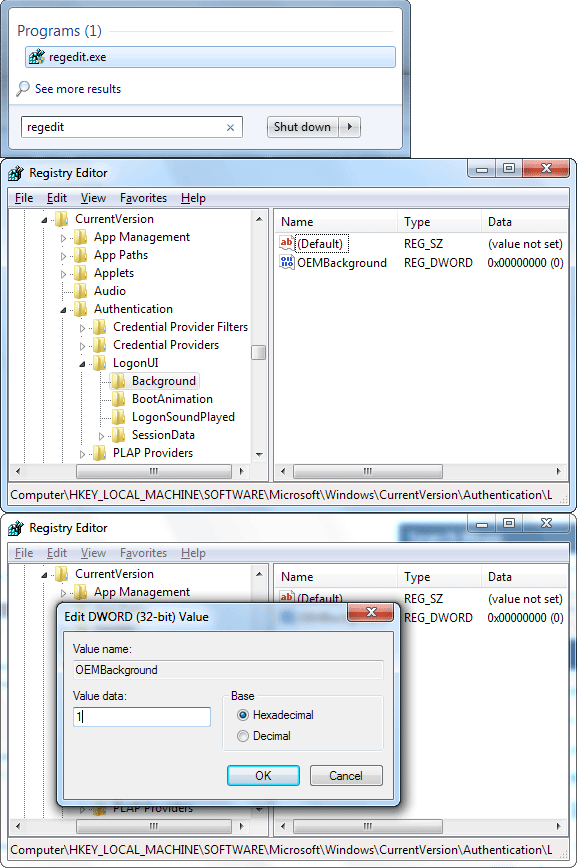Click the 0x00000000 (0) data cell in upper window
The height and width of the screenshot is (868, 577).
click(x=525, y=263)
